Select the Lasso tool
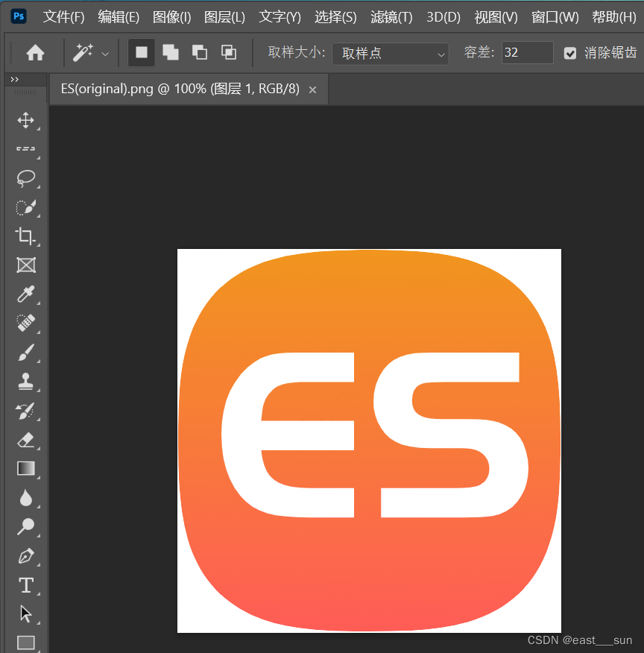 (x=25, y=178)
